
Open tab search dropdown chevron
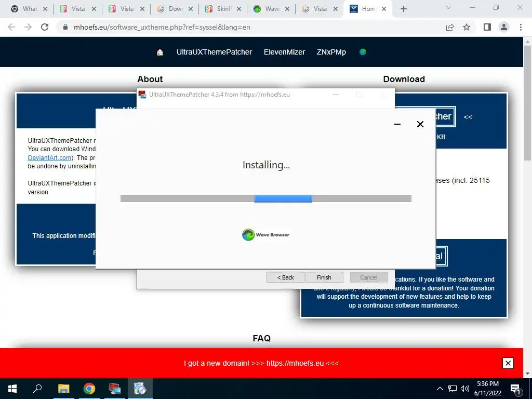[x=448, y=7]
